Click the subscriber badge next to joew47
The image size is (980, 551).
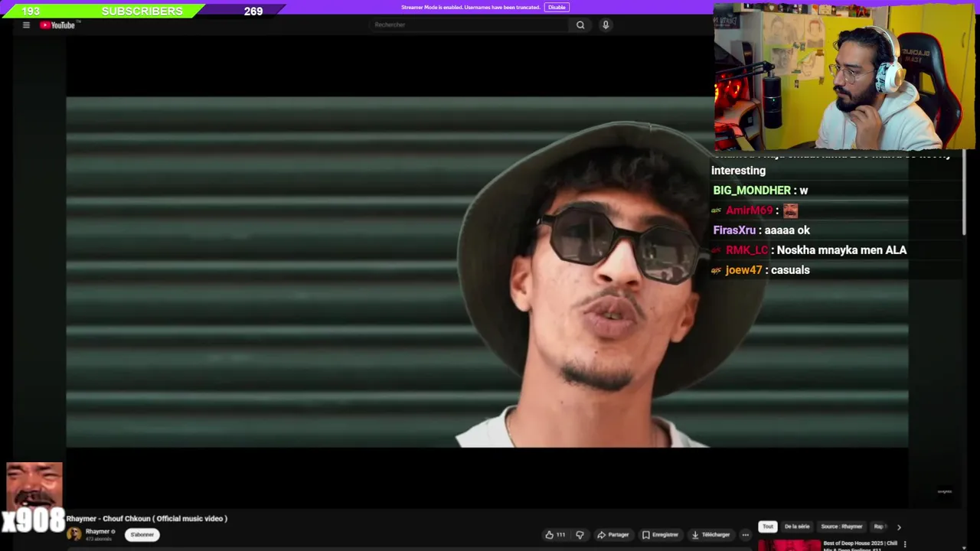point(717,270)
